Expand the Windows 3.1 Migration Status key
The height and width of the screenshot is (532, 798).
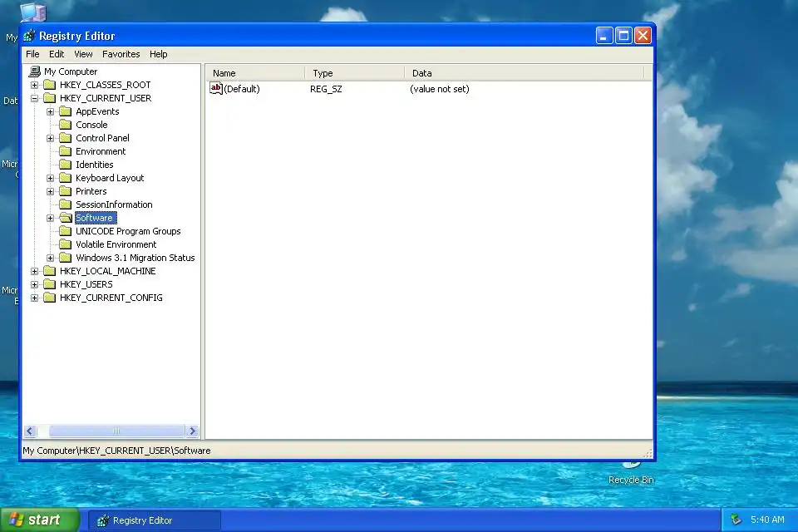[51, 258]
